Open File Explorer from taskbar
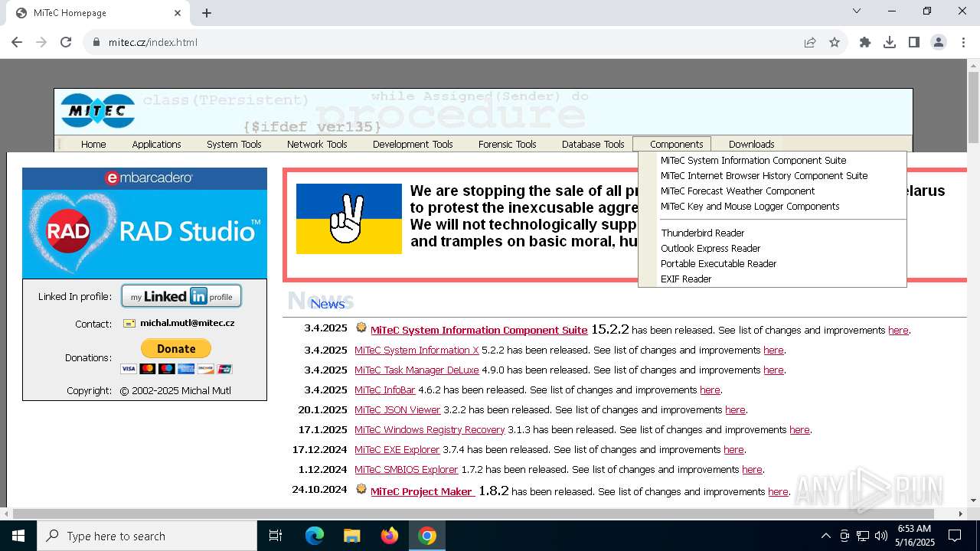Image resolution: width=980 pixels, height=551 pixels. point(352,536)
